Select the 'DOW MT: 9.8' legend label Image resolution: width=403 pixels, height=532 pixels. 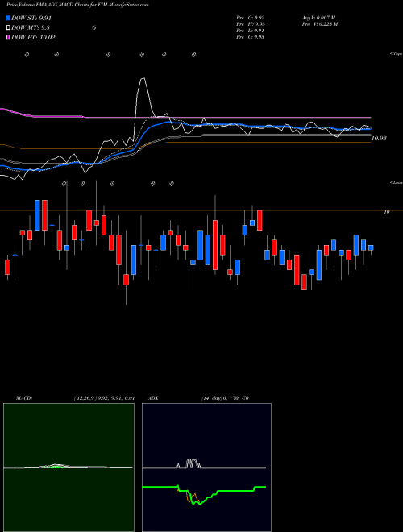click(x=30, y=28)
